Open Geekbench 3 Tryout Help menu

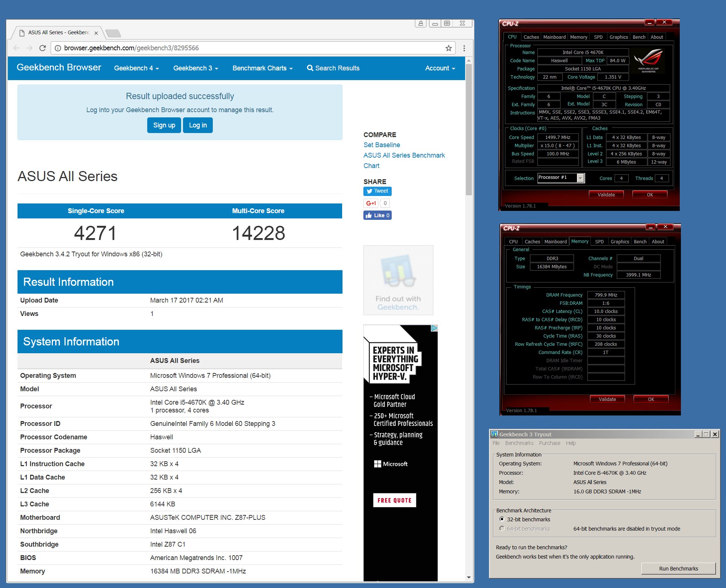[571, 443]
